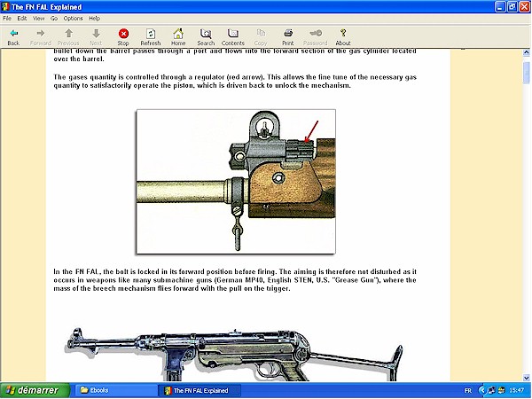Image resolution: width=532 pixels, height=399 pixels.
Task: Open the Search tool
Action: [206, 37]
